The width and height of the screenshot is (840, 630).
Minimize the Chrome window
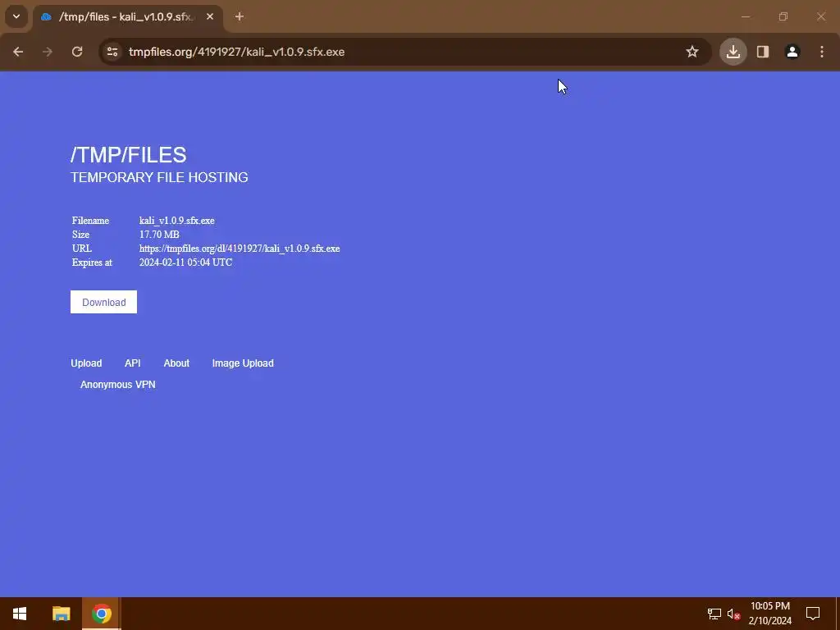coord(745,16)
